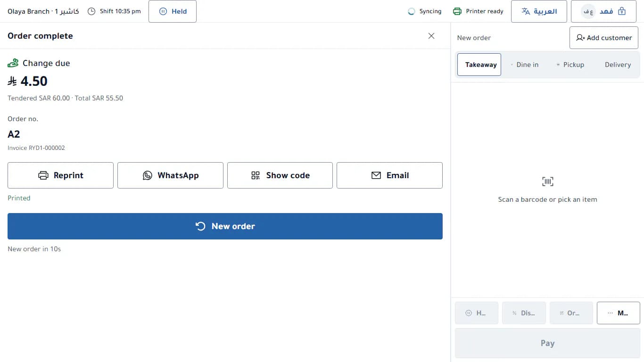The image size is (644, 362).
Task: Click the 'Tendered SAR 60.00 · Total SAR 55.50' line
Action: pyautogui.click(x=65, y=98)
